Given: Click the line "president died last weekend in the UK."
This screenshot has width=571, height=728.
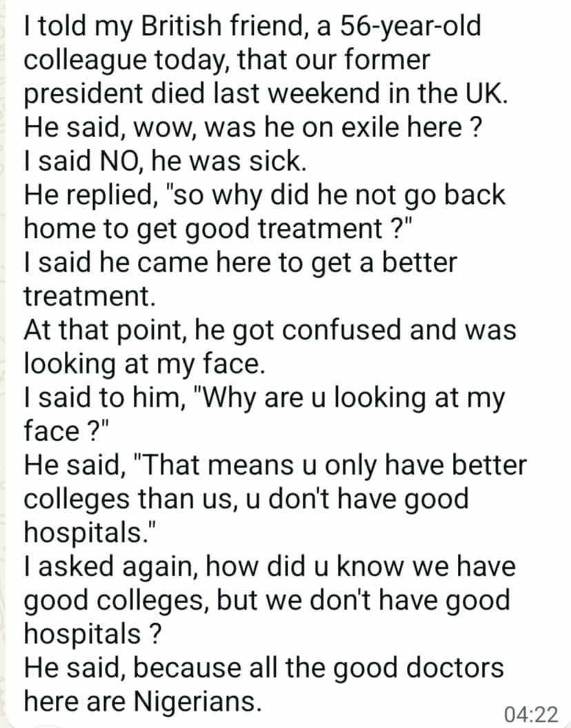Looking at the screenshot, I should click(266, 93).
